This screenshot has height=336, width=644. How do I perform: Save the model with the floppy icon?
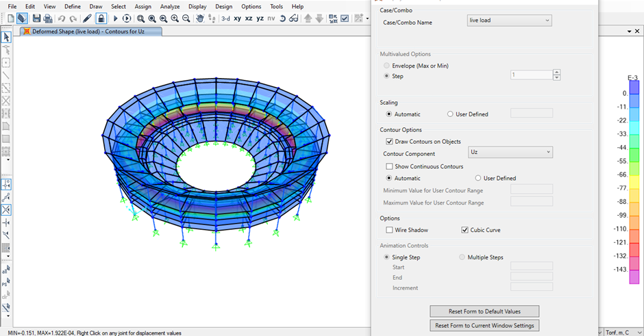36,18
